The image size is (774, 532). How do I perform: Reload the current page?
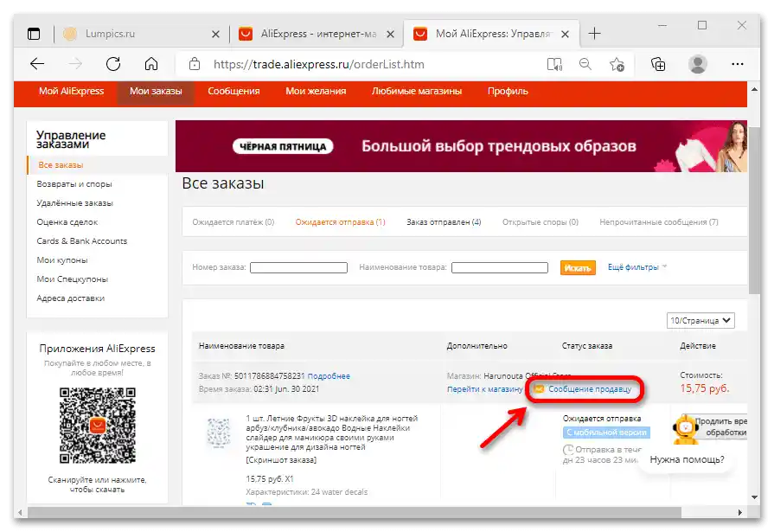pyautogui.click(x=113, y=64)
